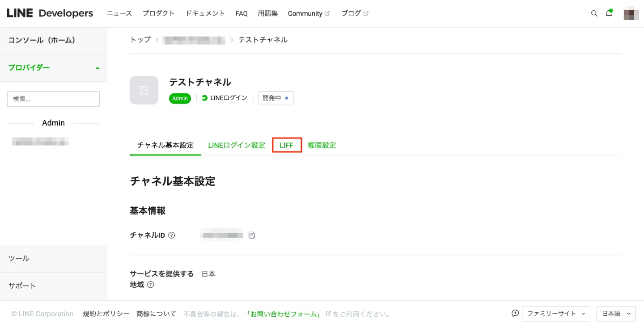
Task: Click the channel image placeholder icon
Action: pyautogui.click(x=144, y=90)
